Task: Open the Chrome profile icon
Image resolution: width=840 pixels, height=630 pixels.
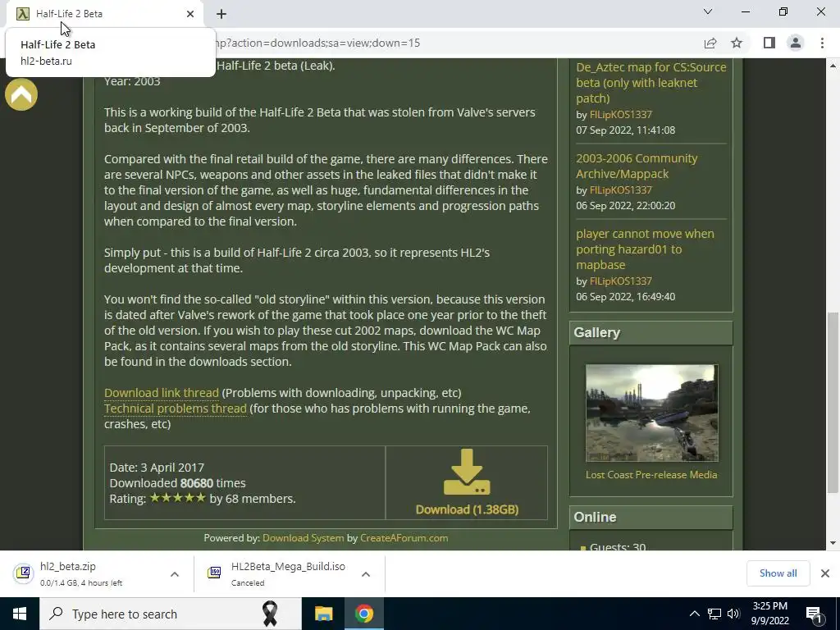Action: pyautogui.click(x=796, y=43)
